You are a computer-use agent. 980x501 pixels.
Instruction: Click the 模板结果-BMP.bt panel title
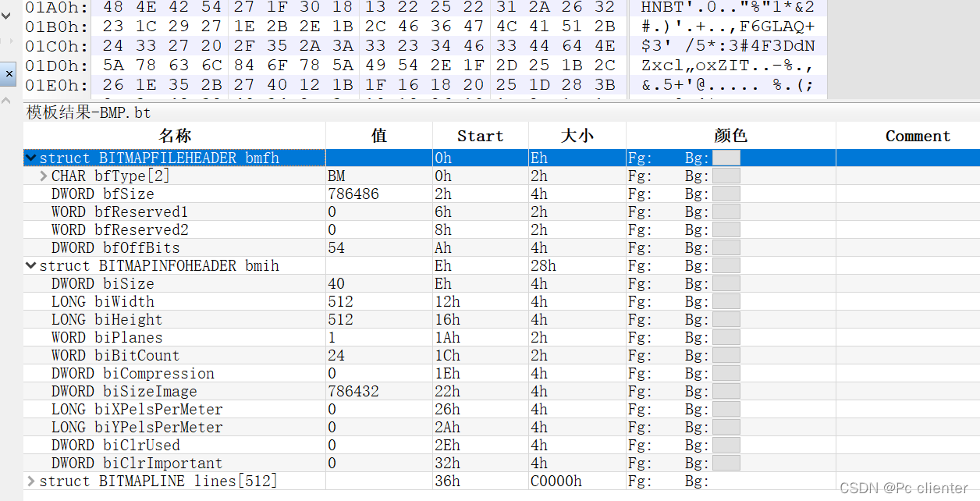pos(88,112)
